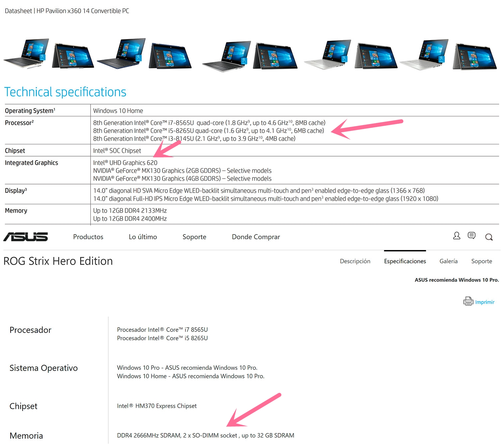Click the 'Intel SOC Chipset' value

(x=117, y=151)
